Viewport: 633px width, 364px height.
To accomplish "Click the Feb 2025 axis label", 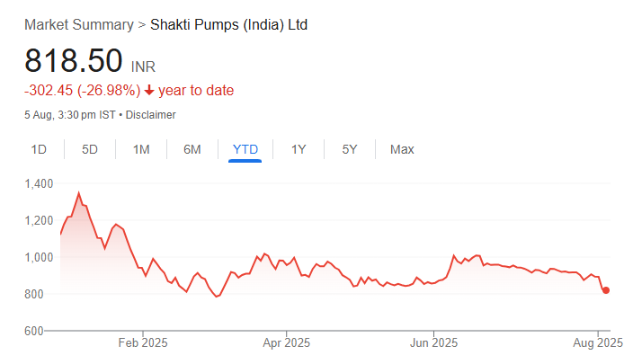I will pos(143,342).
